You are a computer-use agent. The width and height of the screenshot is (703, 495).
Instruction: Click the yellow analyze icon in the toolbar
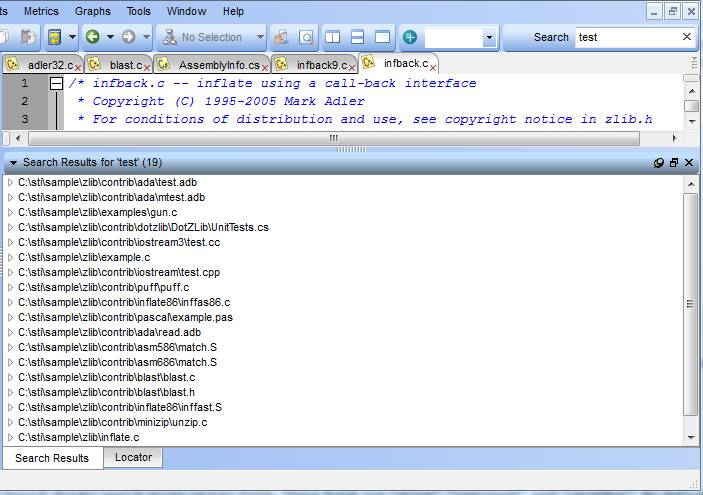tap(55, 37)
